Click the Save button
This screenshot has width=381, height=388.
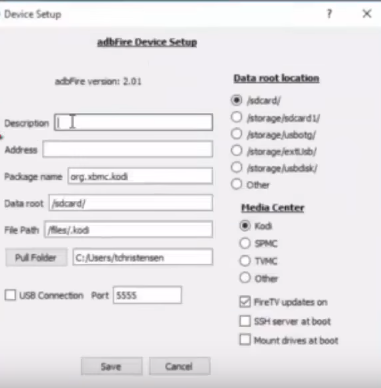(x=112, y=366)
